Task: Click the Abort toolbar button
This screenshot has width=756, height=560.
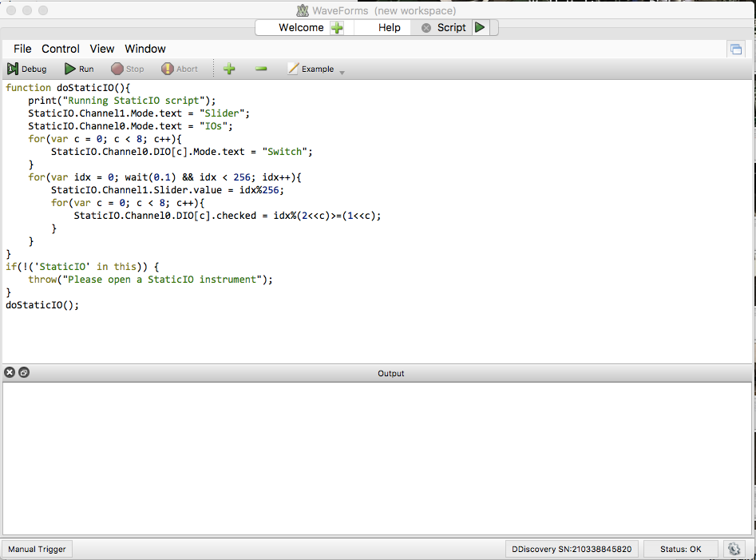Action: coord(180,69)
